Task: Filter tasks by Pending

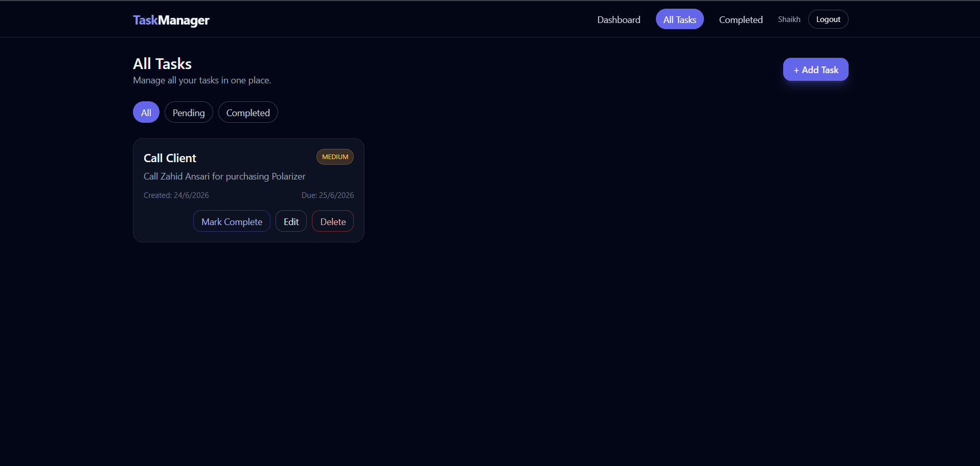Action: coord(189,113)
